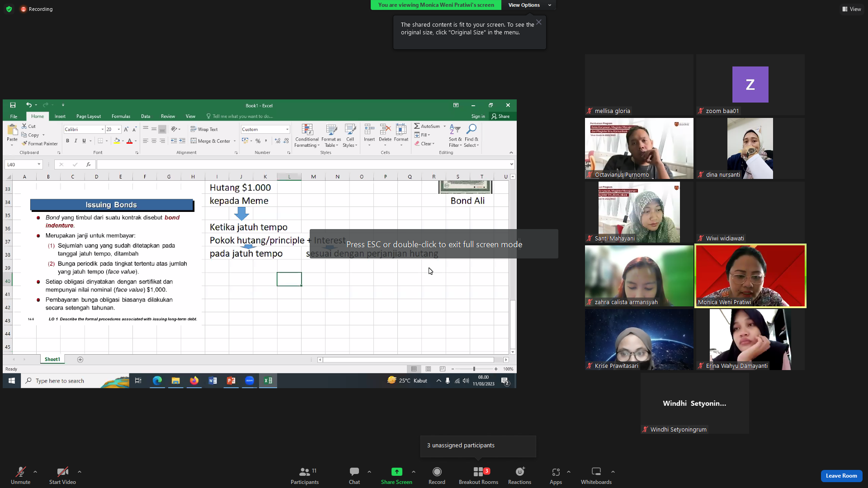Open the font size dropdown showing 20
Image resolution: width=868 pixels, height=488 pixels.
click(x=118, y=129)
